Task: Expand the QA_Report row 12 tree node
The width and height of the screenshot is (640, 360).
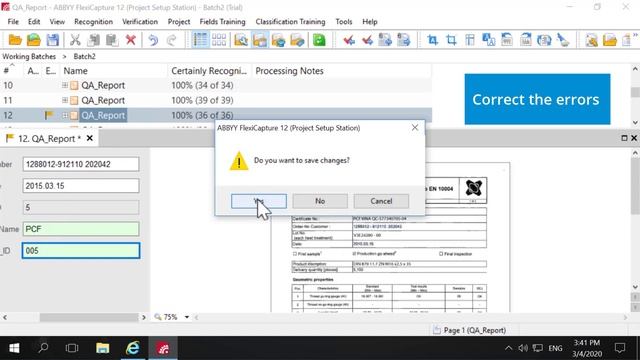Action: [x=65, y=116]
